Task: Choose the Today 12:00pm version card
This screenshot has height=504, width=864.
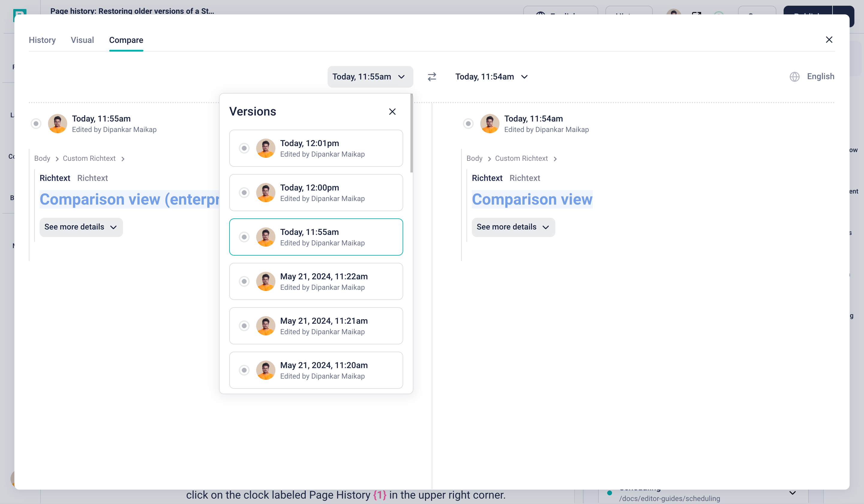Action: (316, 193)
